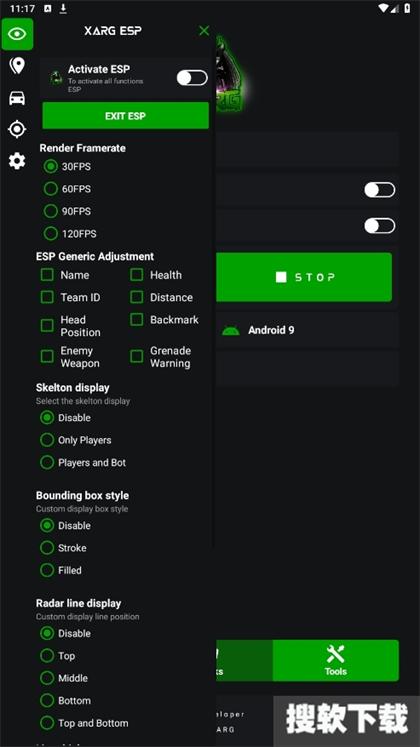This screenshot has width=420, height=747.
Task: Enable the Health checkbox
Action: 137,275
